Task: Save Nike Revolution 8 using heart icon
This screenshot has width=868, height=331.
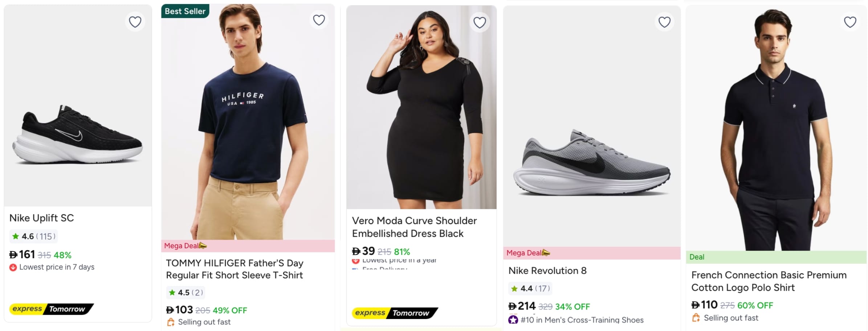Action: click(x=664, y=22)
